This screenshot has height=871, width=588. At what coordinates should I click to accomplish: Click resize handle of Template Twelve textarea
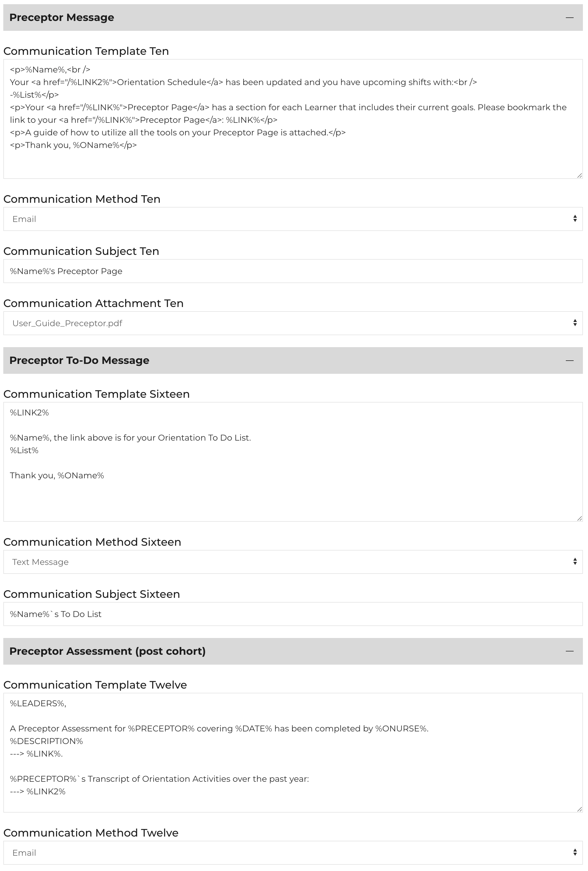579,809
